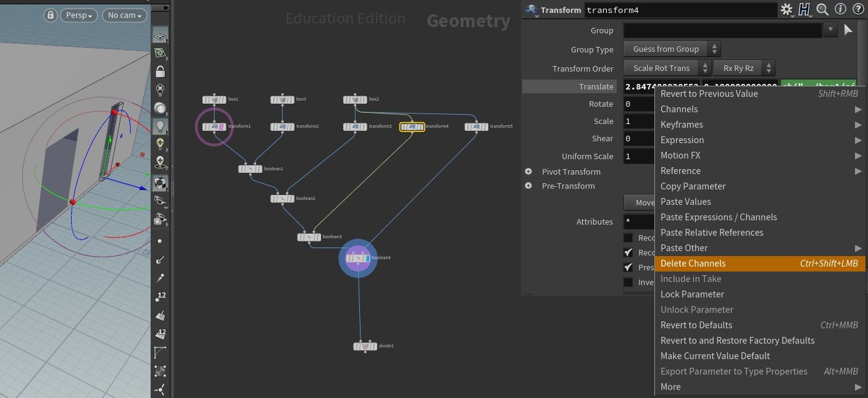Open the gear settings menu on the Transform pane

787,9
